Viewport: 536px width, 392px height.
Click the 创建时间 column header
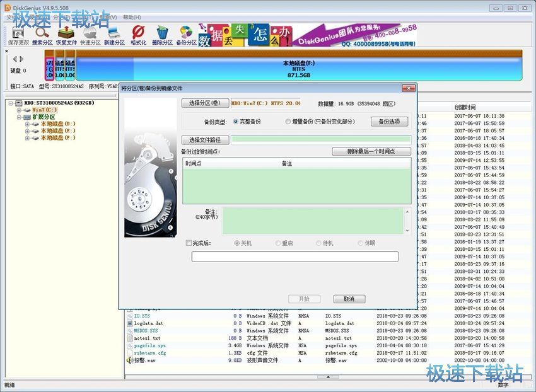(x=491, y=107)
